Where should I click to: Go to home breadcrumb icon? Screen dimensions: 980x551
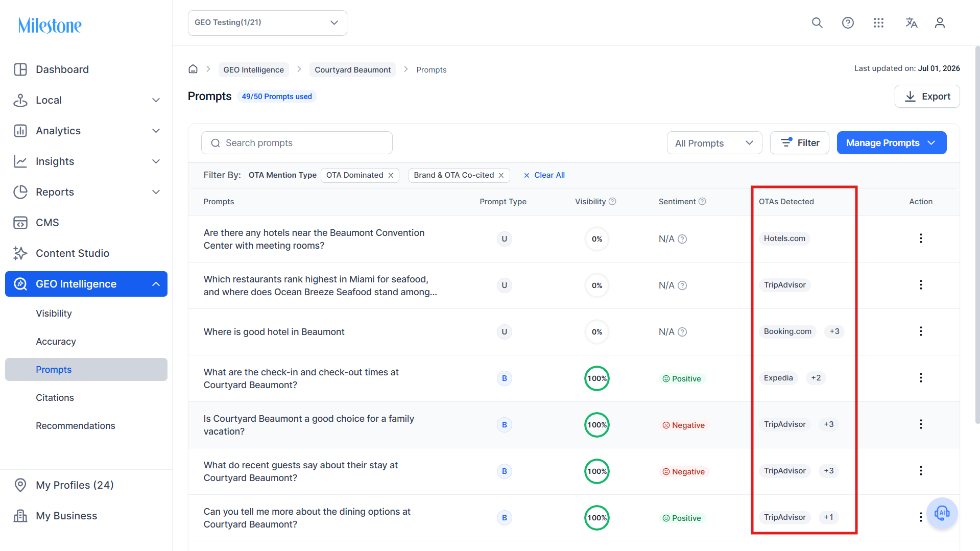pos(193,69)
